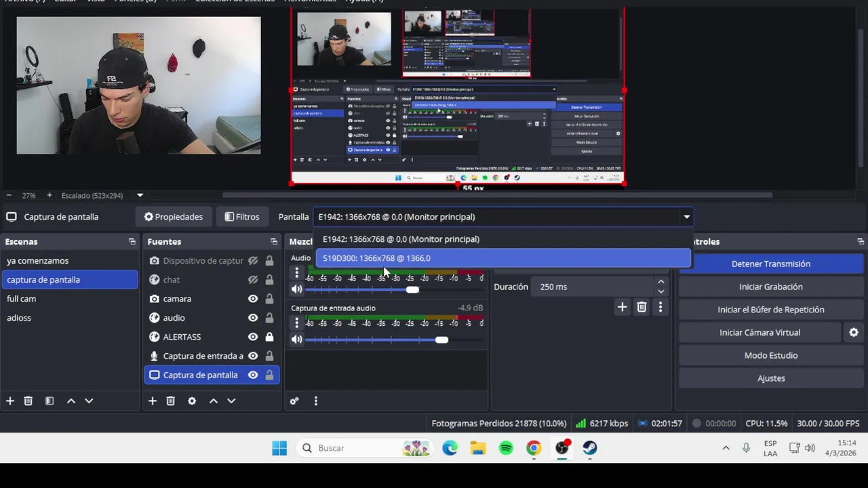The height and width of the screenshot is (488, 868).
Task: Choose E1942 Monitor principal option in list
Action: 503,239
